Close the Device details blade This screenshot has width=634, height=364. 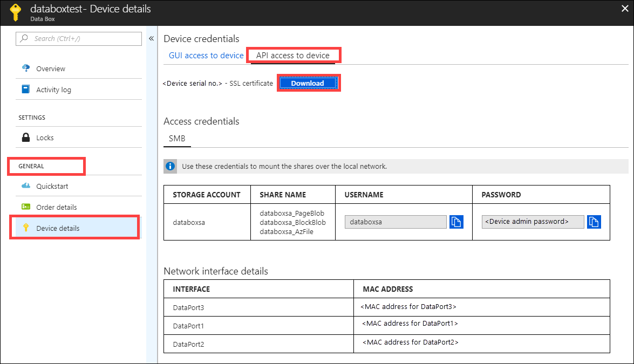pyautogui.click(x=624, y=9)
